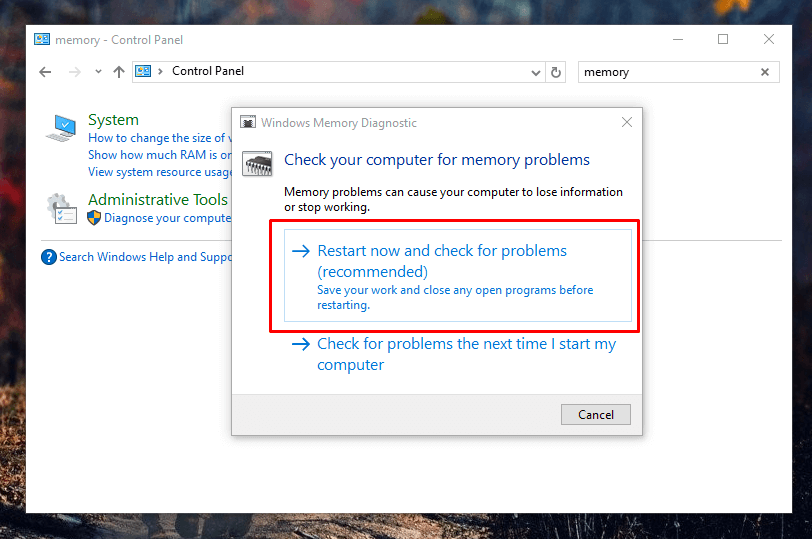This screenshot has height=539, width=812.
Task: Close the Windows Memory Diagnostic dialog
Action: point(627,122)
